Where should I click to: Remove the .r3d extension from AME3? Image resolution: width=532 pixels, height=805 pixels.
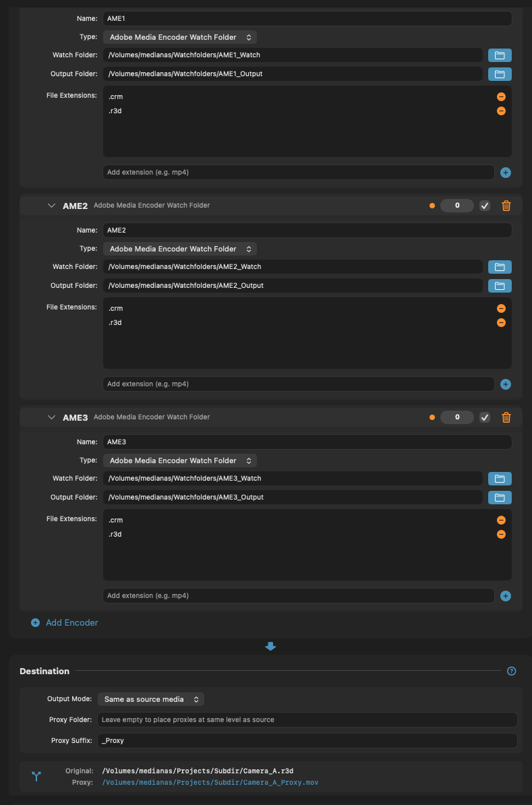501,534
